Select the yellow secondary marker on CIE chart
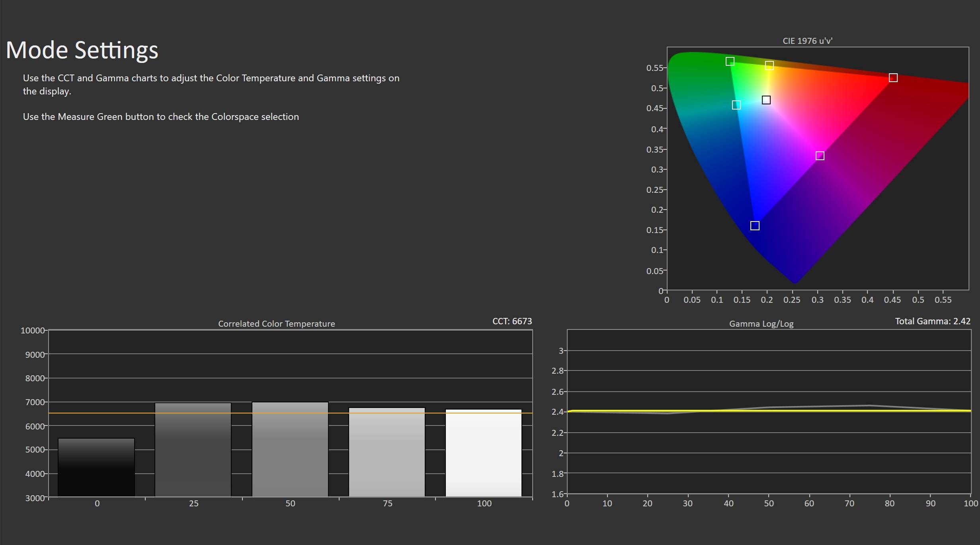Viewport: 980px width, 545px height. click(769, 66)
